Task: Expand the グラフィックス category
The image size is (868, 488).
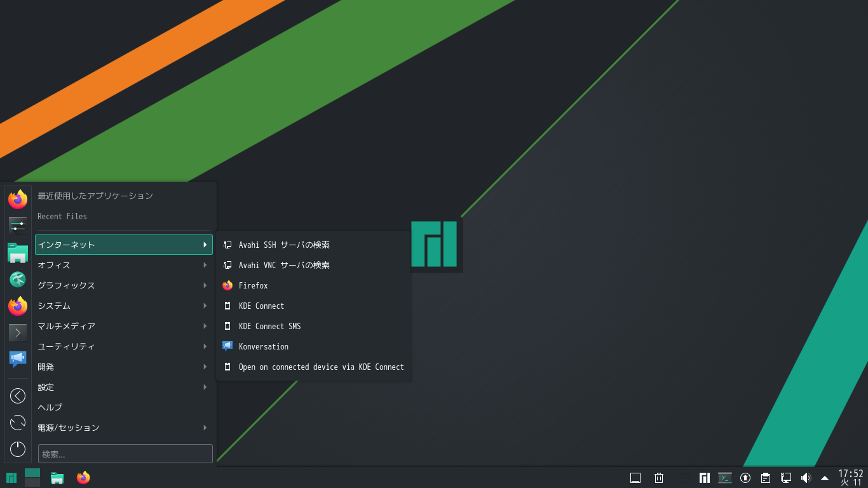Action: tap(124, 285)
